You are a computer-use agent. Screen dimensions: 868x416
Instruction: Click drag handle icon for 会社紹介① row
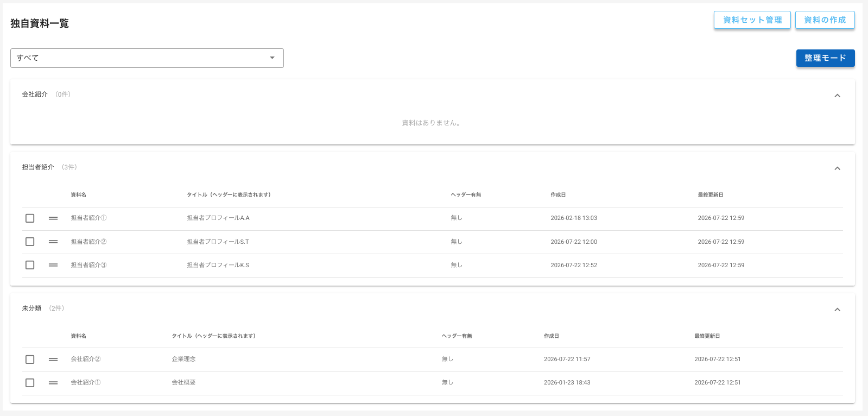53,383
